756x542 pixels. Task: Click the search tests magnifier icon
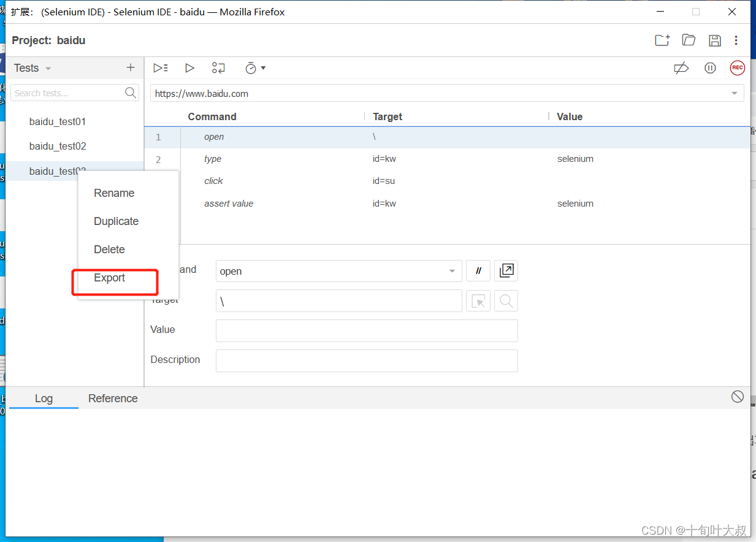point(131,93)
